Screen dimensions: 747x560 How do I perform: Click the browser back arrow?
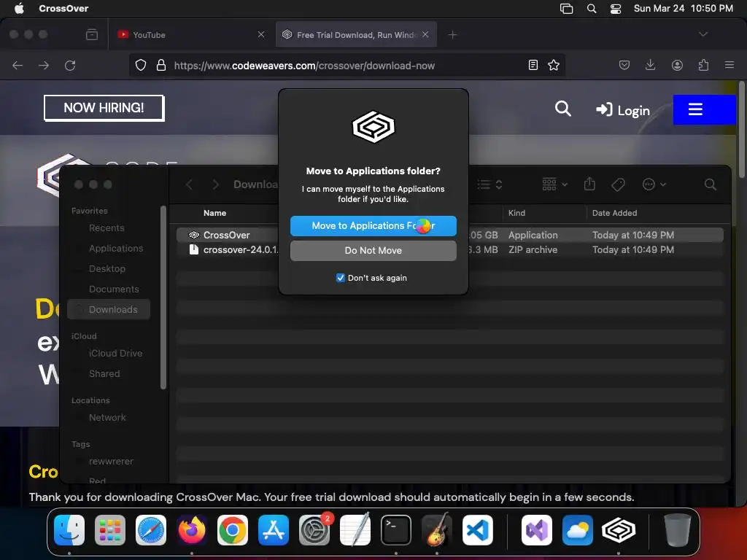(x=18, y=65)
